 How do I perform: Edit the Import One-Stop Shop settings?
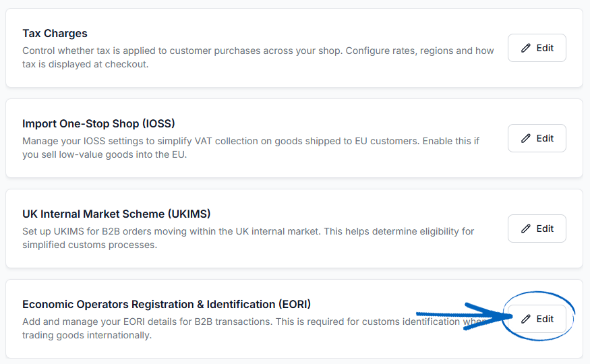[537, 138]
